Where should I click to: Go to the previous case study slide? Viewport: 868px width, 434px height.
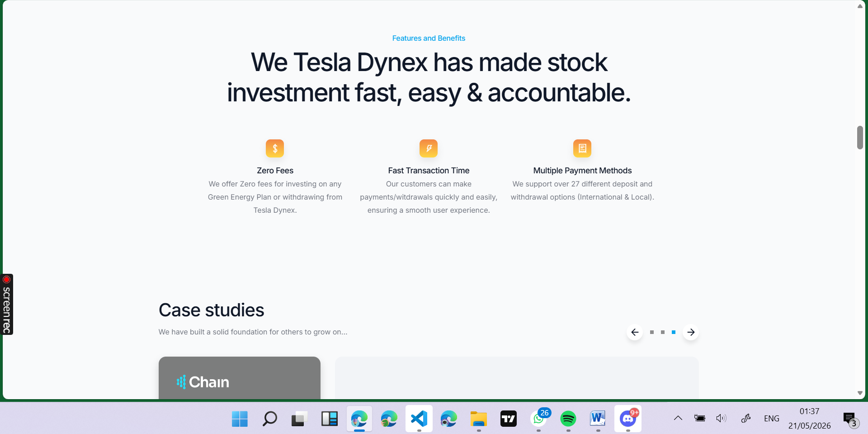tap(635, 332)
